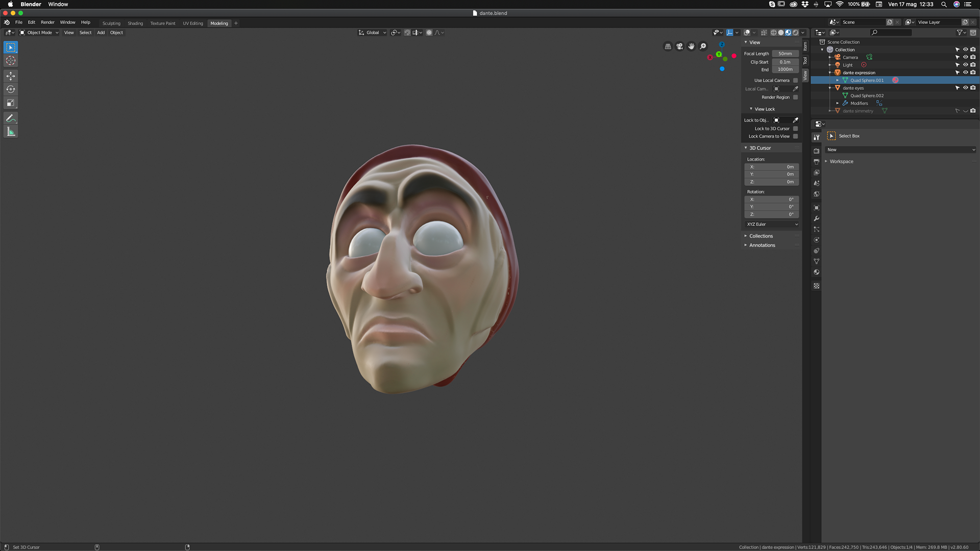Click the new scene button beside Scene
The height and width of the screenshot is (551, 980).
(890, 22)
